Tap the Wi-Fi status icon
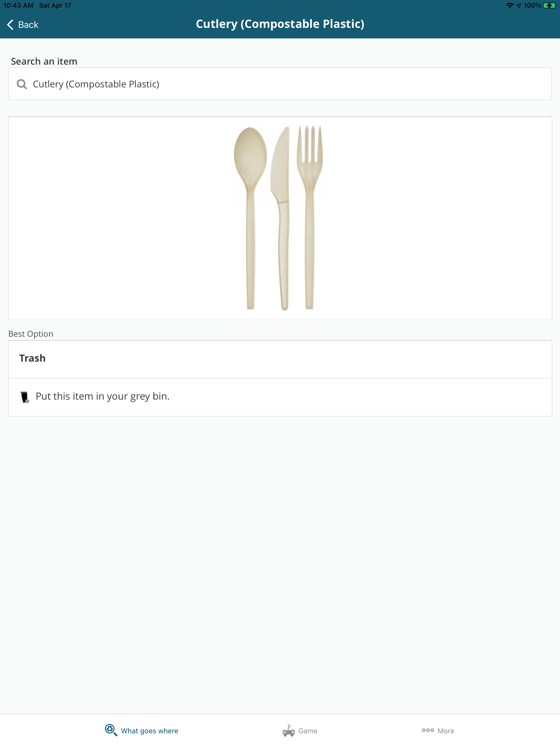The width and height of the screenshot is (560, 747). (510, 5)
